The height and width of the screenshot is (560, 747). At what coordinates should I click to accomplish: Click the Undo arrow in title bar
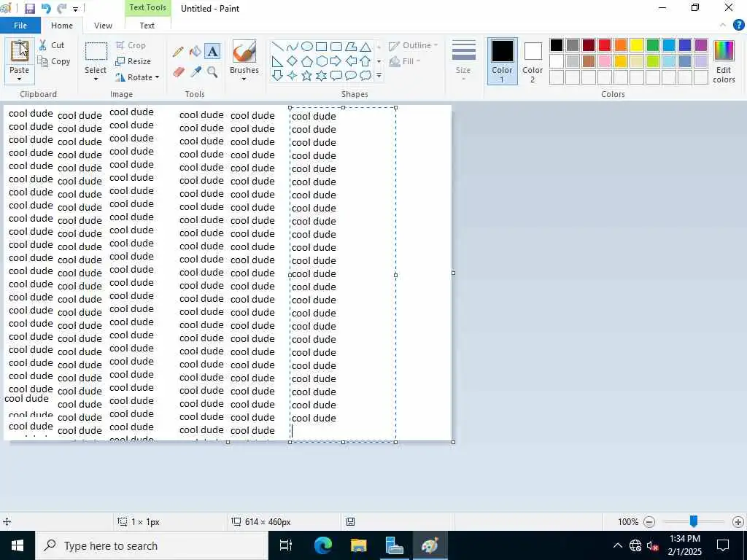pyautogui.click(x=46, y=9)
